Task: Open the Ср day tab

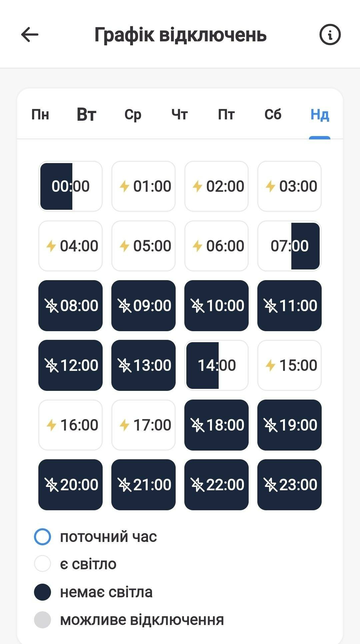Action: (133, 114)
